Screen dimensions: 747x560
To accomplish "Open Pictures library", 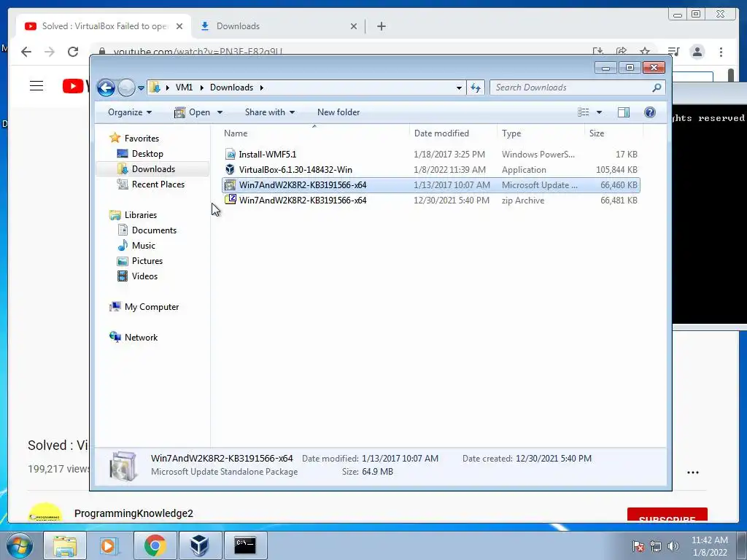I will coord(140,261).
